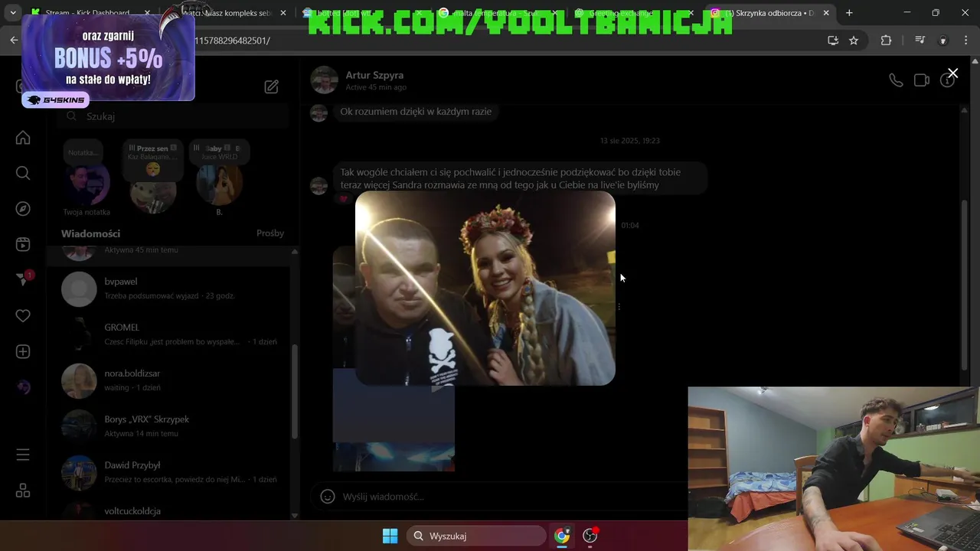
Task: Create a new post with the plus icon
Action: 23,351
